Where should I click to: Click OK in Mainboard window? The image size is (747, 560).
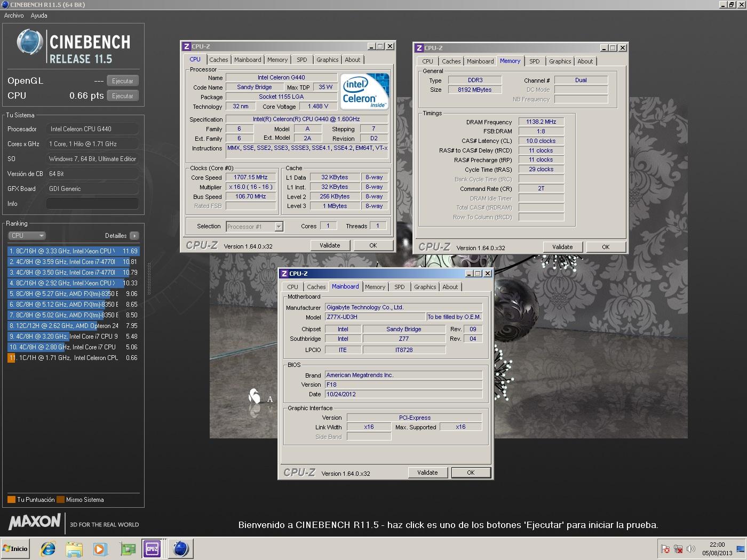point(471,473)
